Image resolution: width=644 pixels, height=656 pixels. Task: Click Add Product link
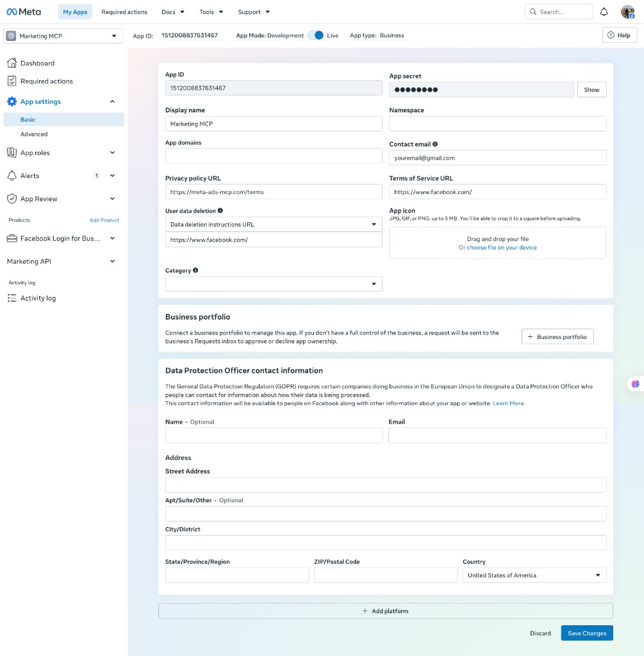coord(104,220)
